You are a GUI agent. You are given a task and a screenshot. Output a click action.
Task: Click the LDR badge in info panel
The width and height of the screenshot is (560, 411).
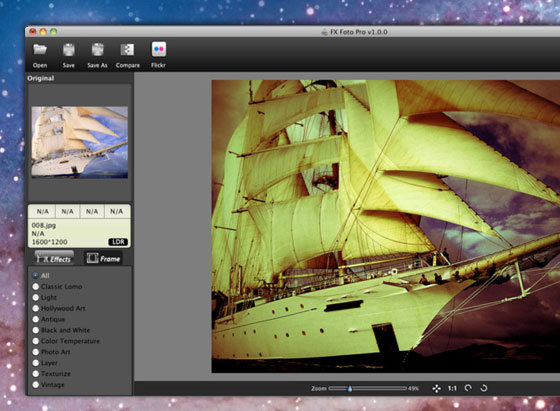118,242
